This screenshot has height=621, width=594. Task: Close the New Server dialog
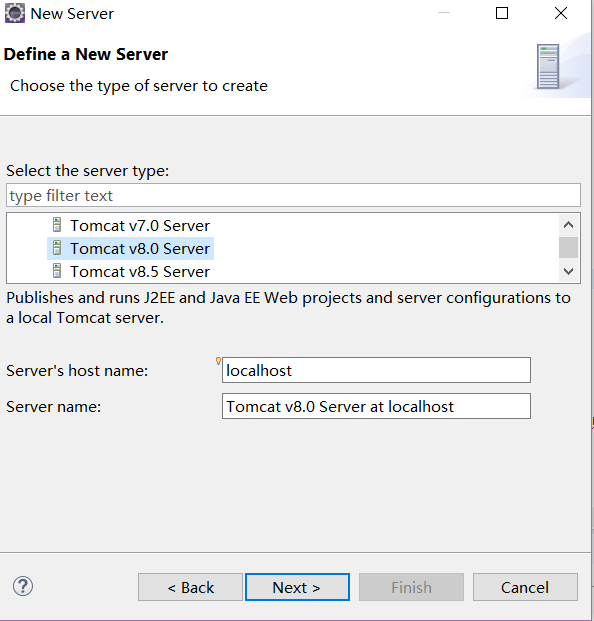[561, 13]
